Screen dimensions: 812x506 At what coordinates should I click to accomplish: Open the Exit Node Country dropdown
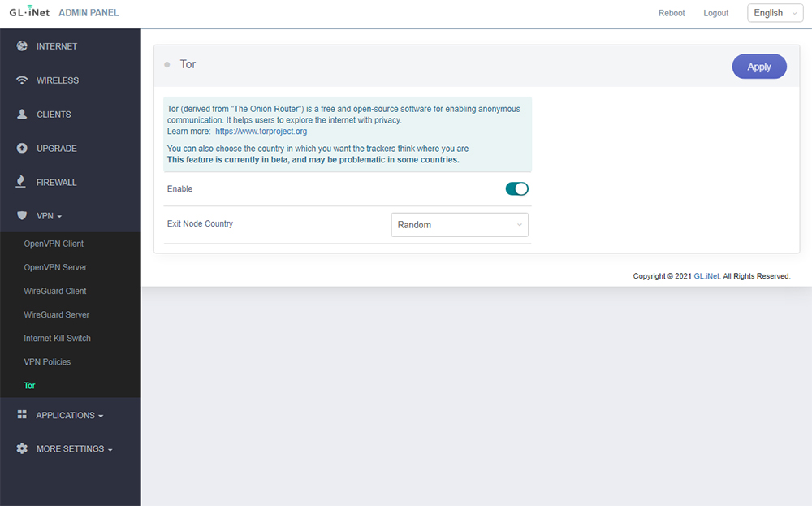[459, 225]
